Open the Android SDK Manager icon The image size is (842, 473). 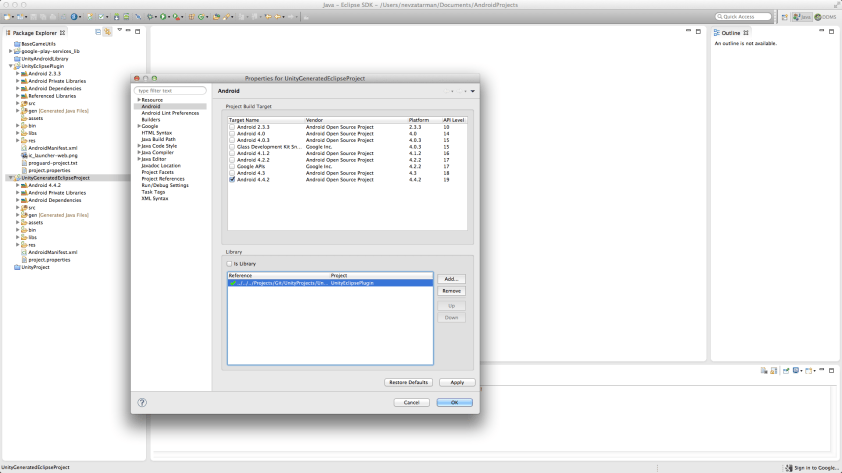117,17
